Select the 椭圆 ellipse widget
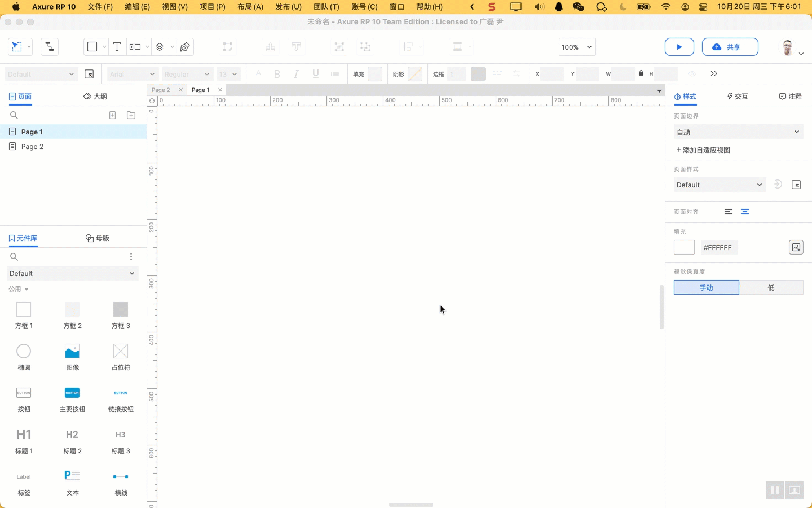812x508 pixels. [x=24, y=357]
